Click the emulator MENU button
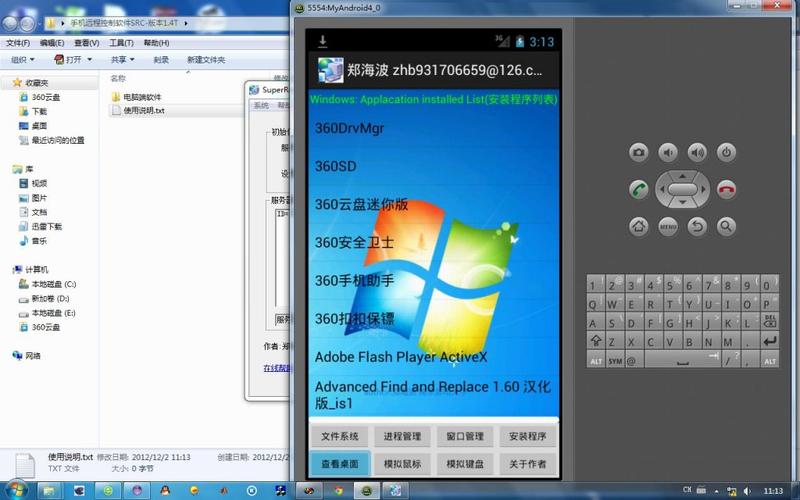Screen dimensions: 800x500 click(667, 226)
